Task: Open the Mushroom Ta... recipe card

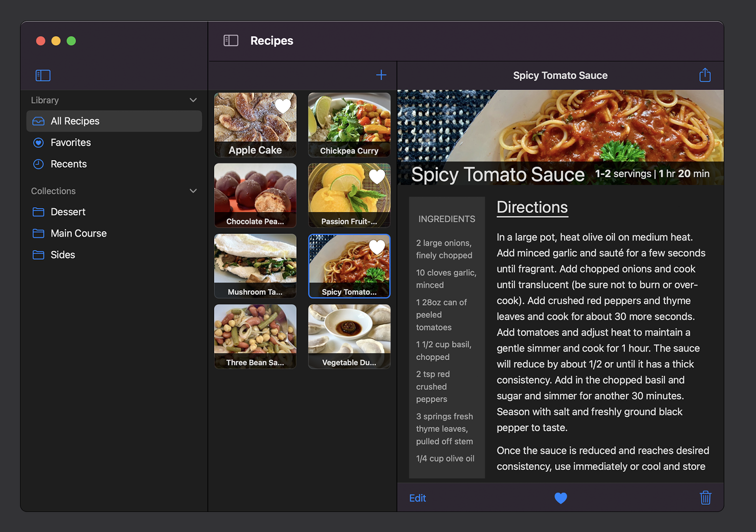Action: point(255,266)
